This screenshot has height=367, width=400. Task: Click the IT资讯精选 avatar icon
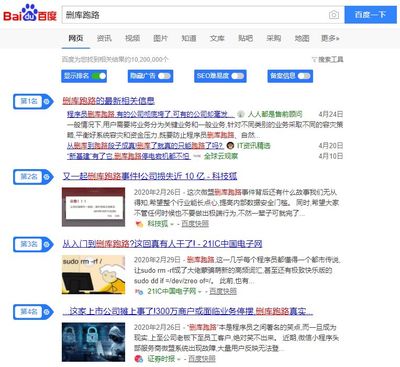pyautogui.click(x=230, y=146)
